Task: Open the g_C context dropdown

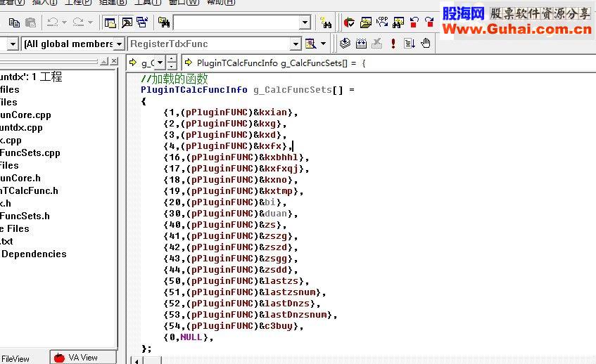Action: [x=160, y=63]
